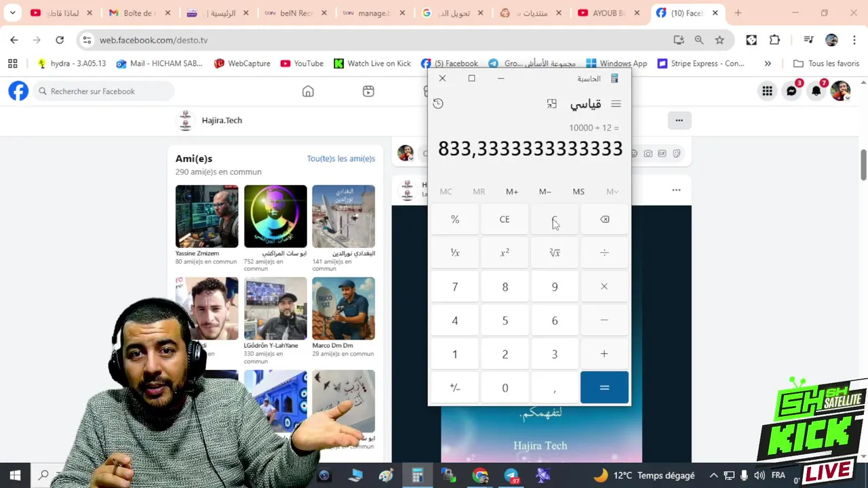Open Chrome zoom magnifier icon
868x488 pixels.
point(699,40)
